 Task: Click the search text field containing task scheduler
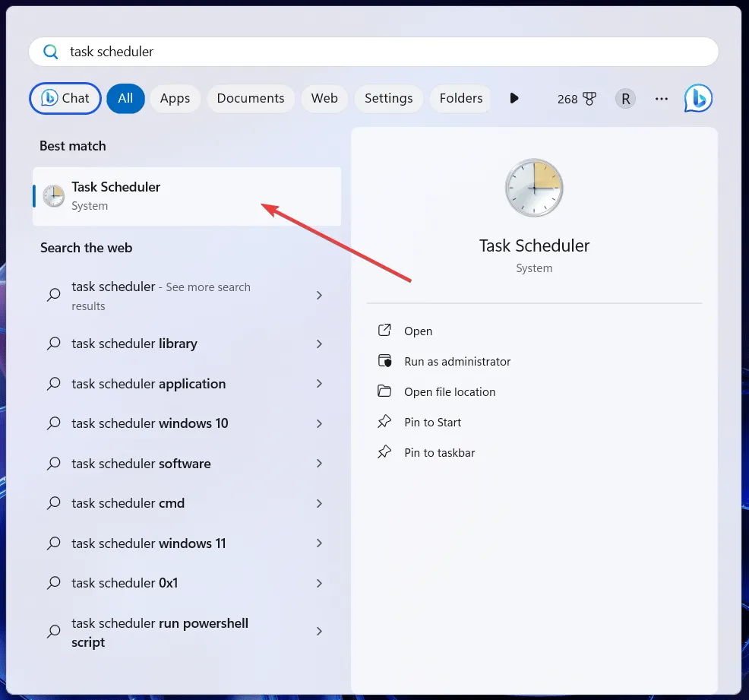coord(374,52)
